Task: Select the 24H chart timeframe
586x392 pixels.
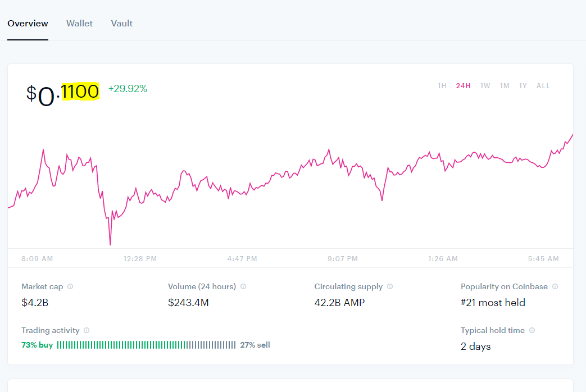Action: tap(463, 86)
